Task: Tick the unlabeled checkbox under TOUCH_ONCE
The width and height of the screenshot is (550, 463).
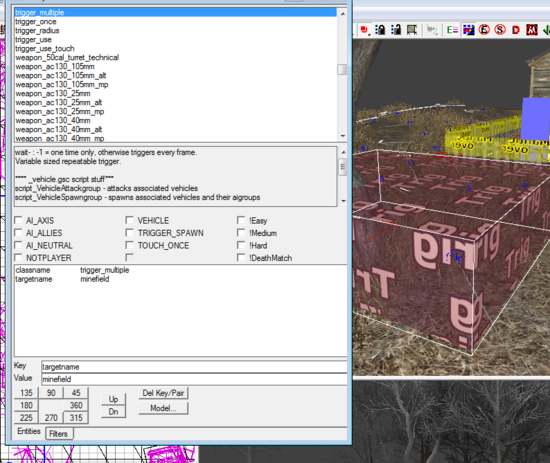Action: point(129,258)
